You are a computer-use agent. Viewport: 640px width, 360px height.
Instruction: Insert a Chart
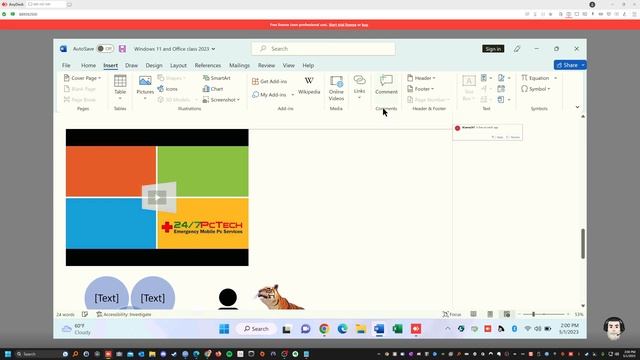[213, 89]
